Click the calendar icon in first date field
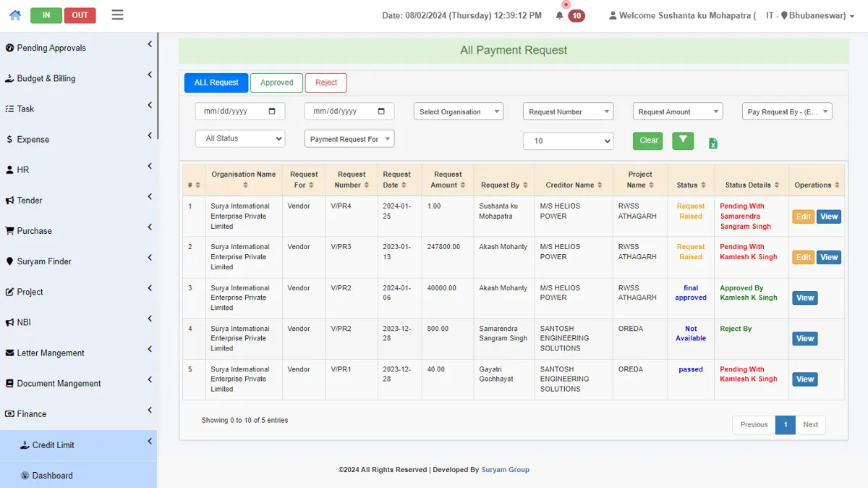The height and width of the screenshot is (488, 868). click(x=272, y=112)
